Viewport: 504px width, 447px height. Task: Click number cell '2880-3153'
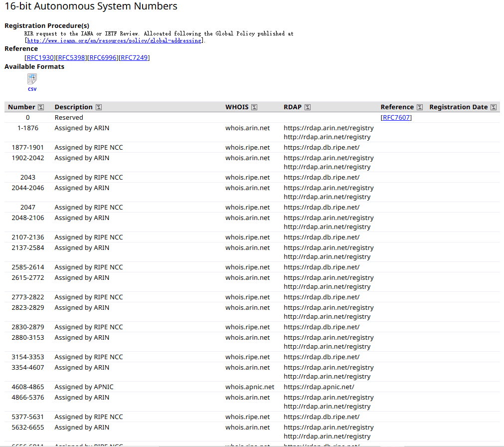coord(27,337)
